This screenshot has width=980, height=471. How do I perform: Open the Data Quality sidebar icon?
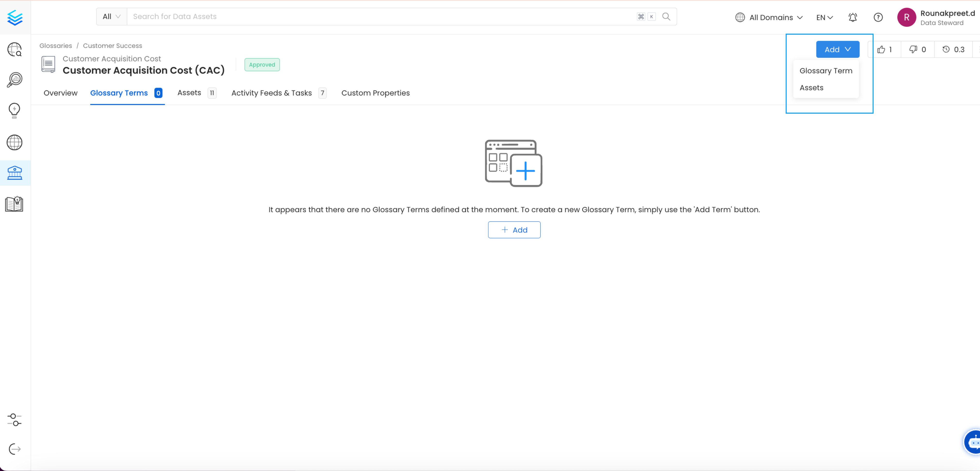coord(15,80)
